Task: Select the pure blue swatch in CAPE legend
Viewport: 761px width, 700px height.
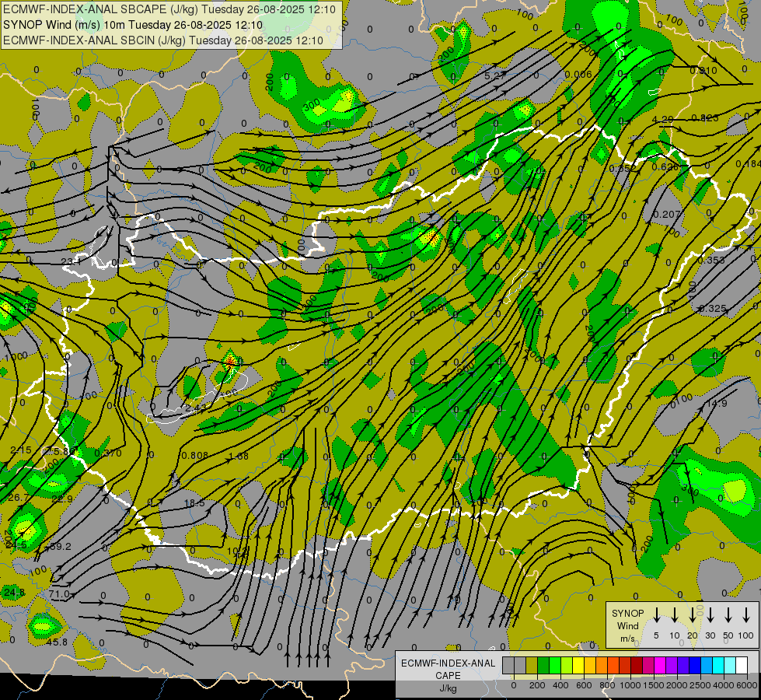Action: [696, 665]
